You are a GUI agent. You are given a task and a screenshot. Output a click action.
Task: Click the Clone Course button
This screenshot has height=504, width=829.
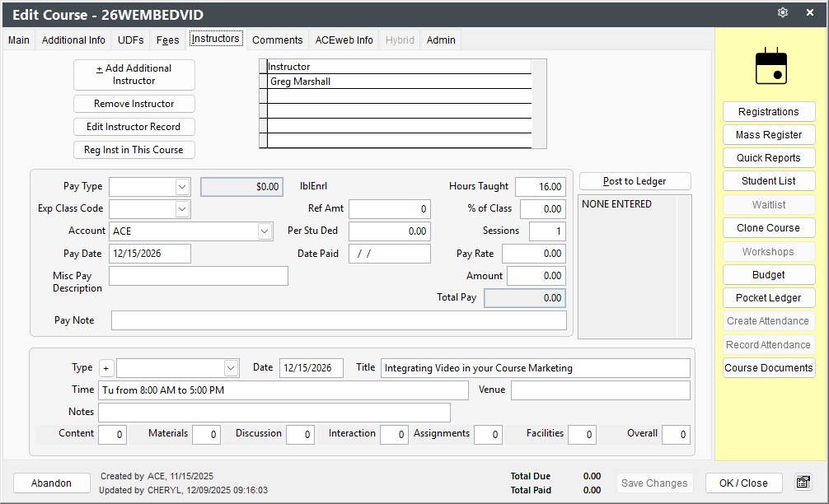pyautogui.click(x=769, y=228)
